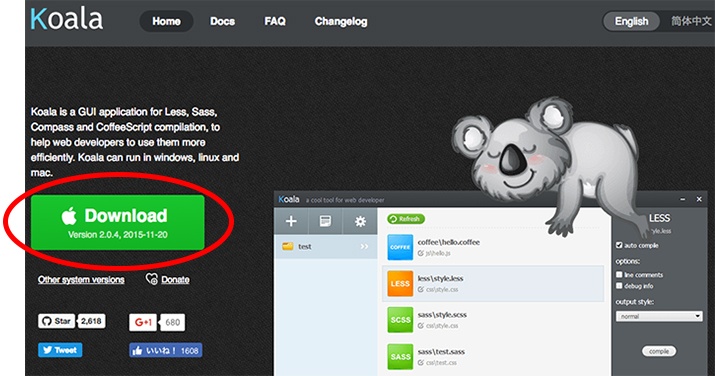This screenshot has width=715, height=376.
Task: Select coffee\hello.coffee file name
Action: click(x=449, y=242)
